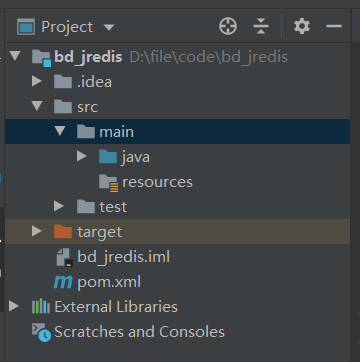Select the orange target folder icon
Viewport: 360px width, 362px height.
click(x=63, y=232)
